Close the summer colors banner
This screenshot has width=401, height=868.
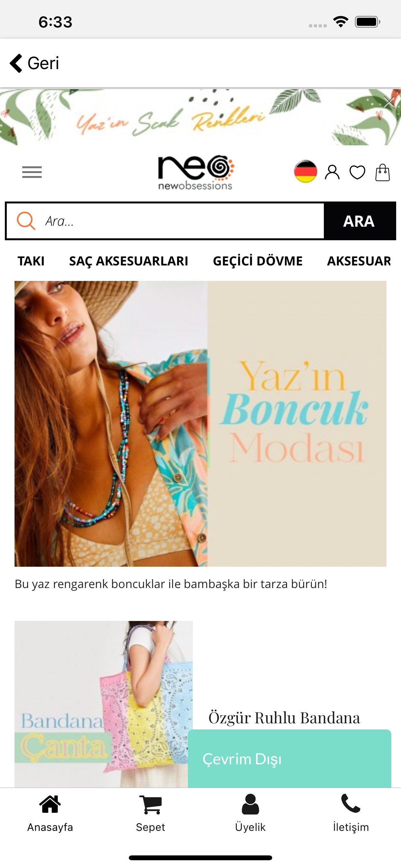coord(389,102)
